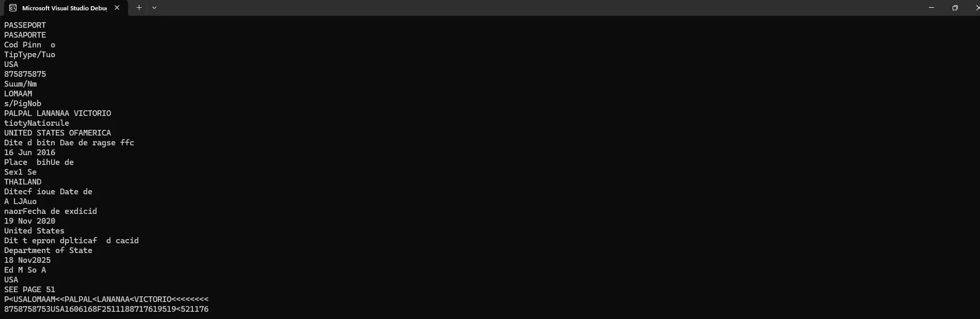The image size is (980, 319).
Task: Click the 19 Nov 2020 issue date
Action: coord(29,221)
